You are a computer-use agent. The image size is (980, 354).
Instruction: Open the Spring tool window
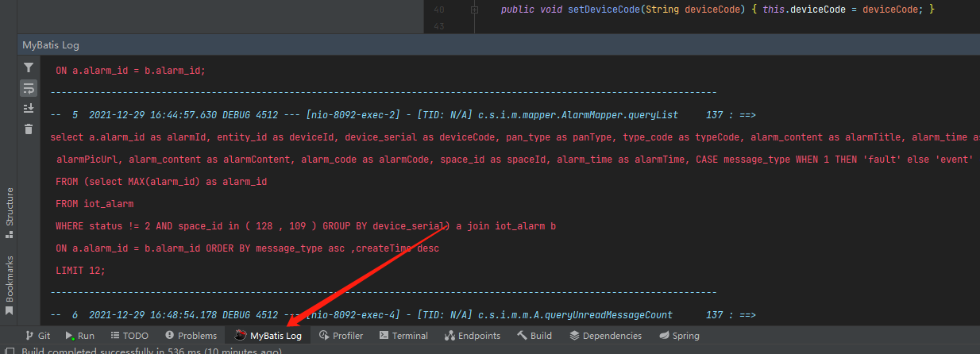[x=679, y=336]
